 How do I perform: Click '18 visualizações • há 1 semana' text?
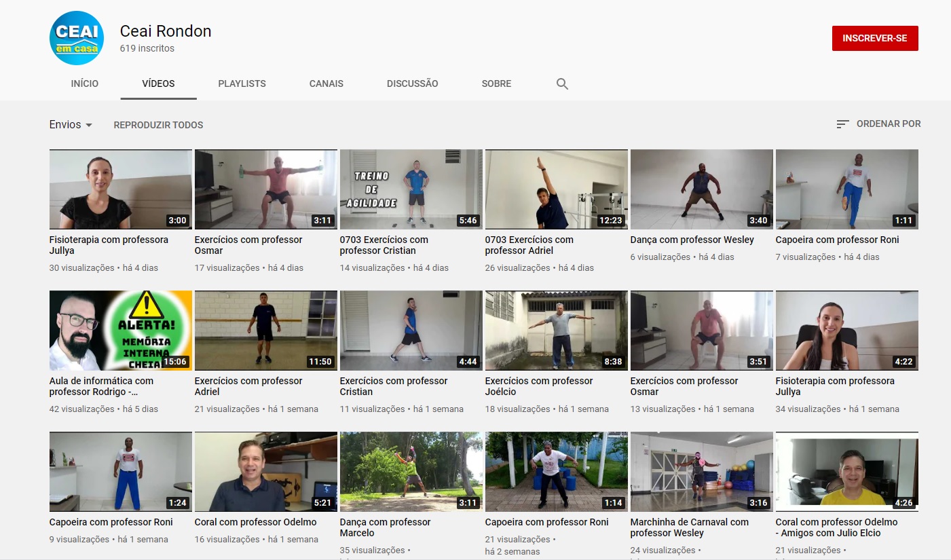(x=547, y=409)
